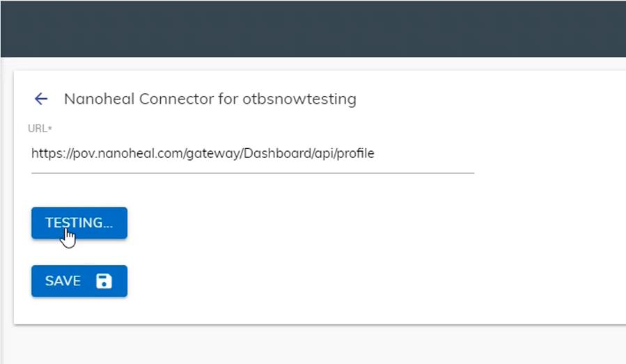Screen dimensions: 626x364
Task: Focus the URL input field
Action: pyautogui.click(x=252, y=154)
